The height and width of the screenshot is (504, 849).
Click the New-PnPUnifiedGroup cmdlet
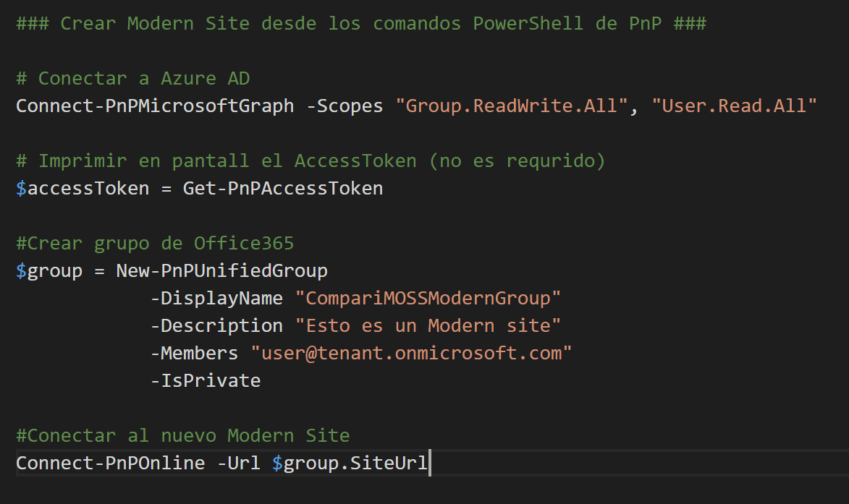[x=221, y=270]
